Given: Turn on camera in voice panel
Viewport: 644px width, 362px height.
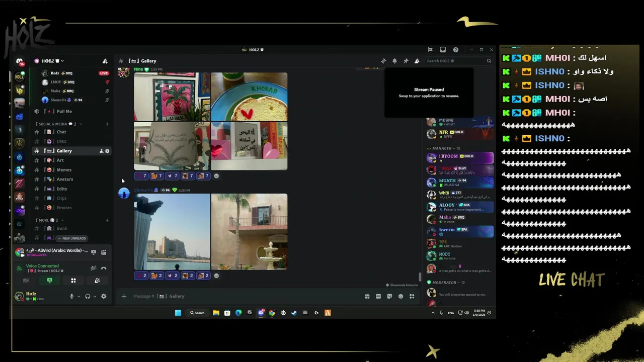Looking at the screenshot, I should pyautogui.click(x=26, y=281).
